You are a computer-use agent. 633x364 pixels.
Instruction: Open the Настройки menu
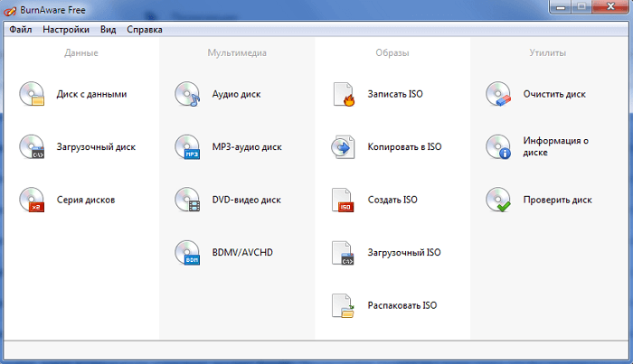tap(65, 29)
